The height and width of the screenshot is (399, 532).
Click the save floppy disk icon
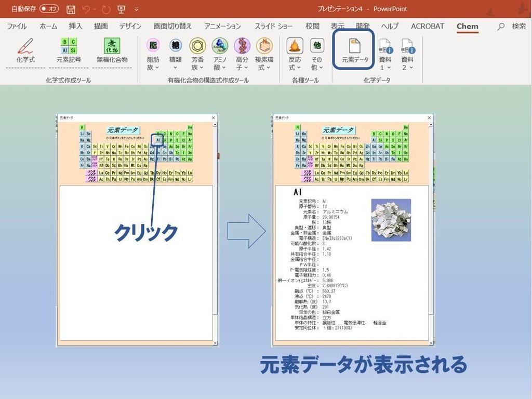71,9
